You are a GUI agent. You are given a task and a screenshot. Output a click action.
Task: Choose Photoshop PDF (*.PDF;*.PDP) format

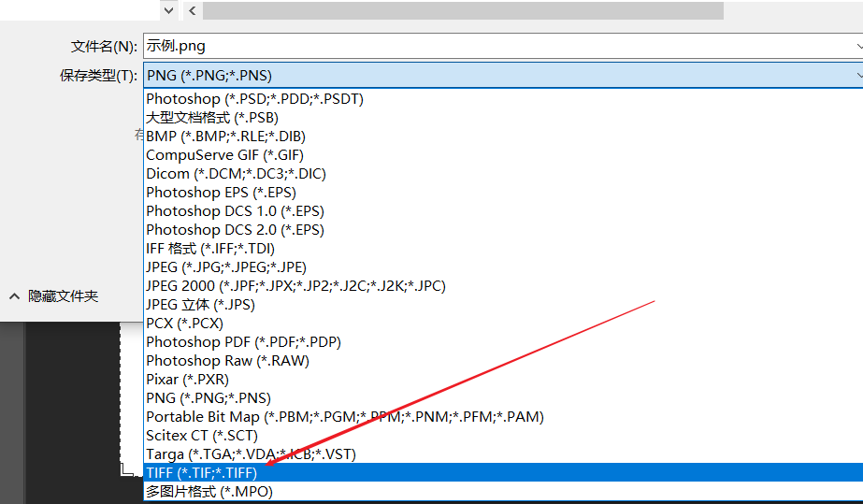[503, 342]
